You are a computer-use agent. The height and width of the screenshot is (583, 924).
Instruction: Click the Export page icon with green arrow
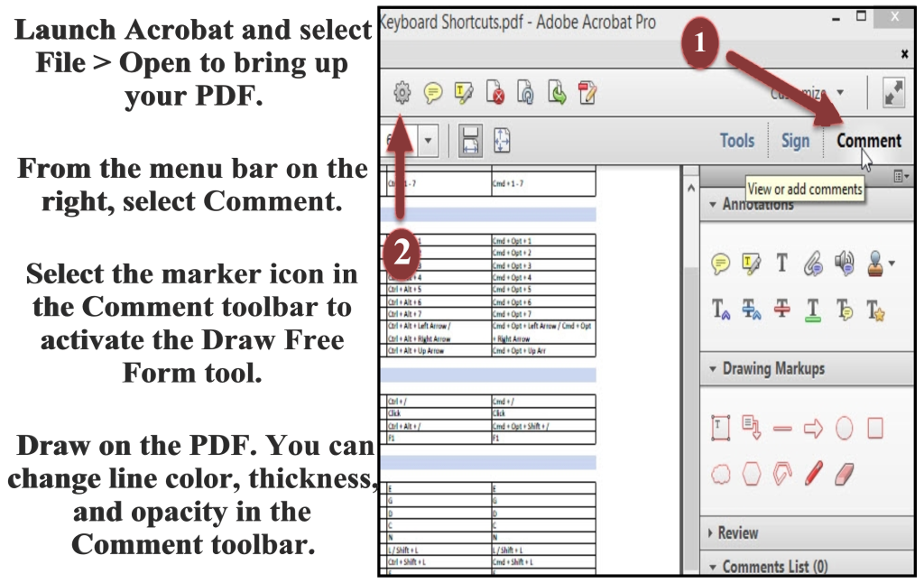point(557,93)
